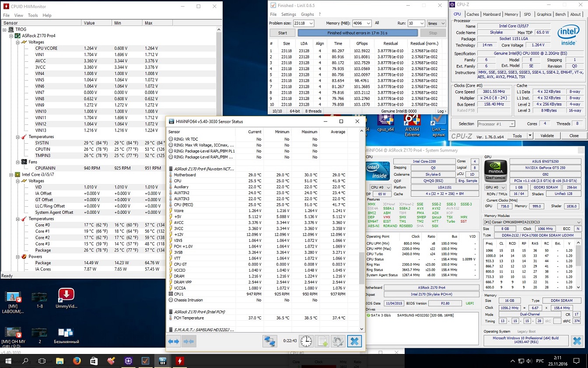The height and width of the screenshot is (368, 588).
Task: Open HWMonitor Help menu
Action: click(x=47, y=15)
